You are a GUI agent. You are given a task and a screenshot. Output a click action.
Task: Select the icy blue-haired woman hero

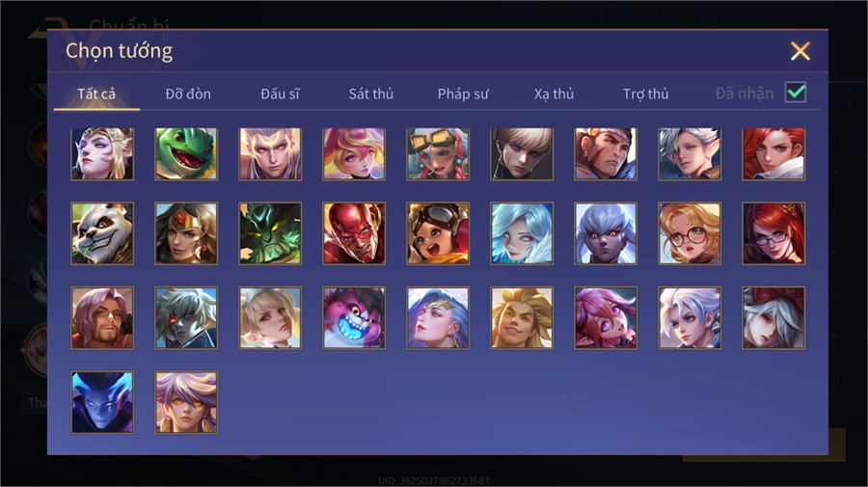tap(522, 233)
